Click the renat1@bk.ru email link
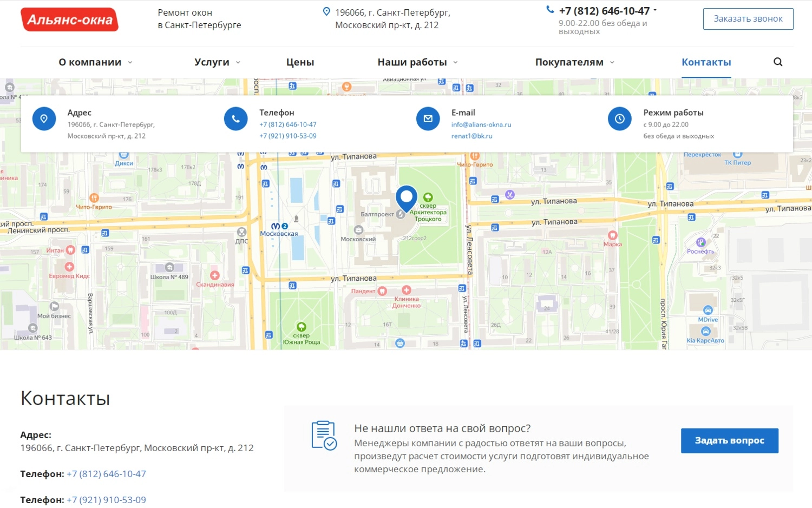The image size is (812, 508). point(472,136)
